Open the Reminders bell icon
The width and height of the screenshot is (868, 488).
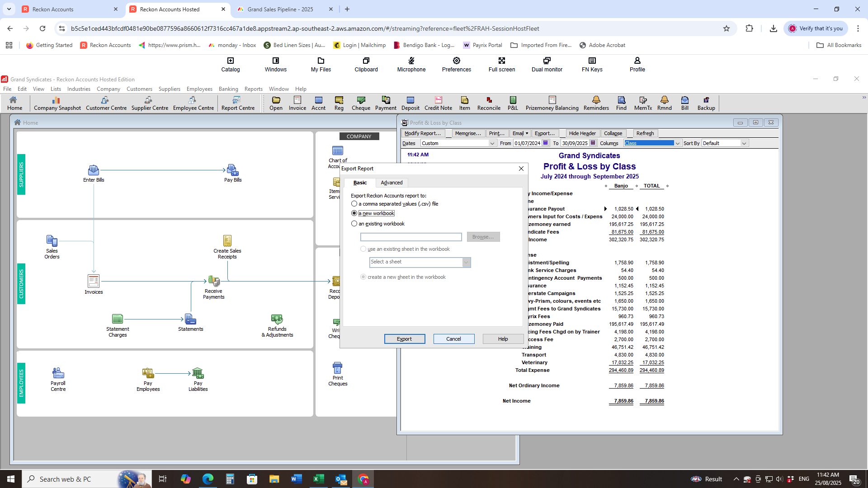click(x=596, y=103)
